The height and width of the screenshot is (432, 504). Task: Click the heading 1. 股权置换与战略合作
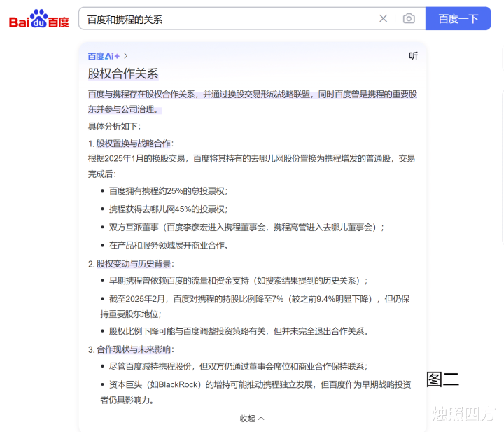click(131, 144)
